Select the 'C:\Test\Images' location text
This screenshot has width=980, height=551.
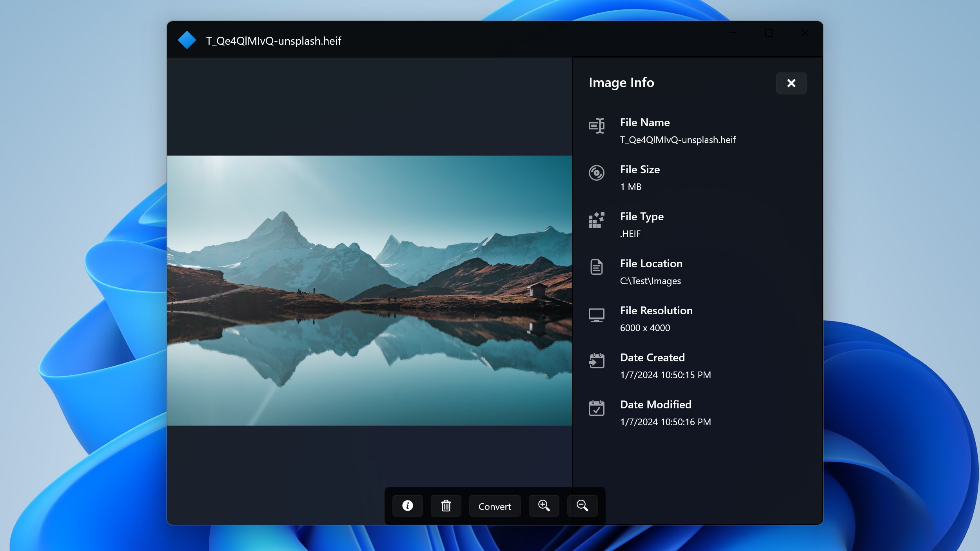point(650,281)
